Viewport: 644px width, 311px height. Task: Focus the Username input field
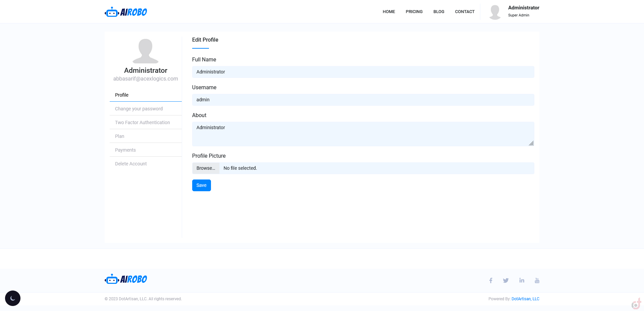(363, 100)
